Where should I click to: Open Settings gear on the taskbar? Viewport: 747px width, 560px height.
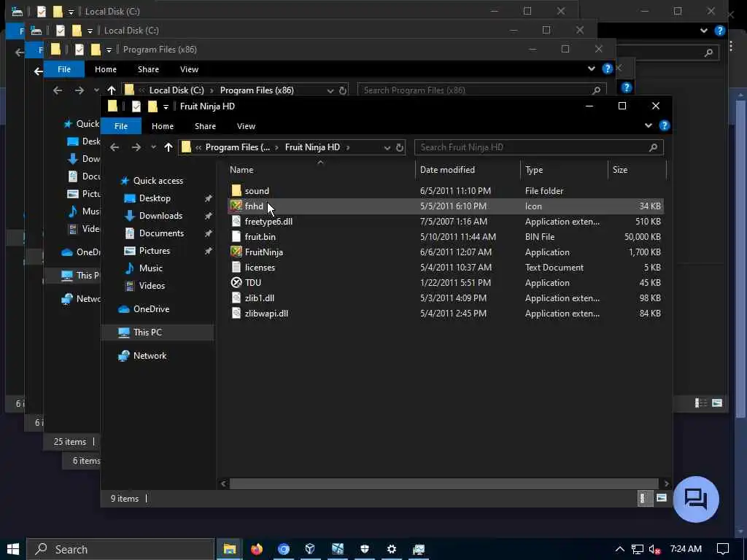392,549
